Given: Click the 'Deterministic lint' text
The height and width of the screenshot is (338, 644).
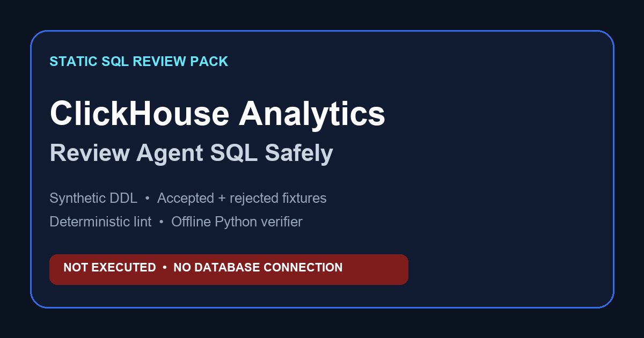Looking at the screenshot, I should coord(100,222).
